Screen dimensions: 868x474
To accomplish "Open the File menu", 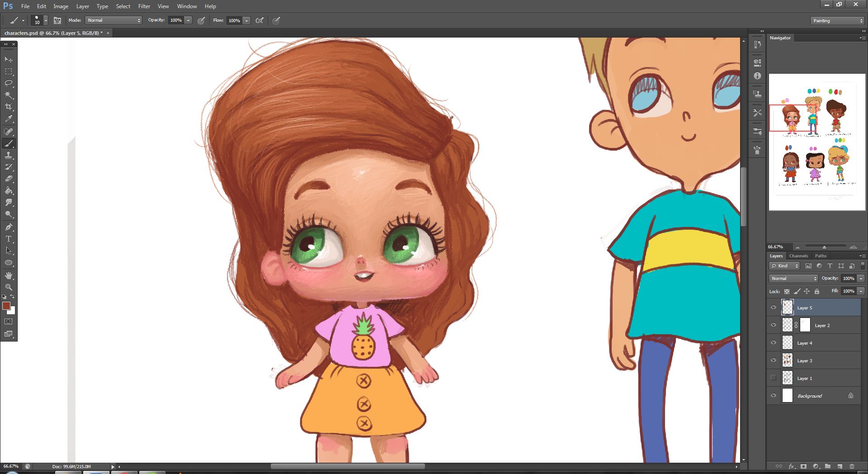I will pos(25,6).
